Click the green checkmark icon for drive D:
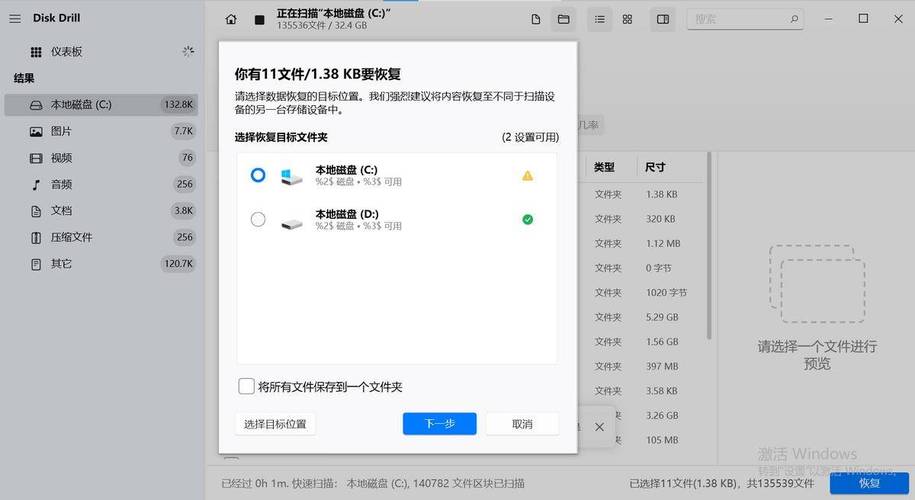 coord(528,219)
